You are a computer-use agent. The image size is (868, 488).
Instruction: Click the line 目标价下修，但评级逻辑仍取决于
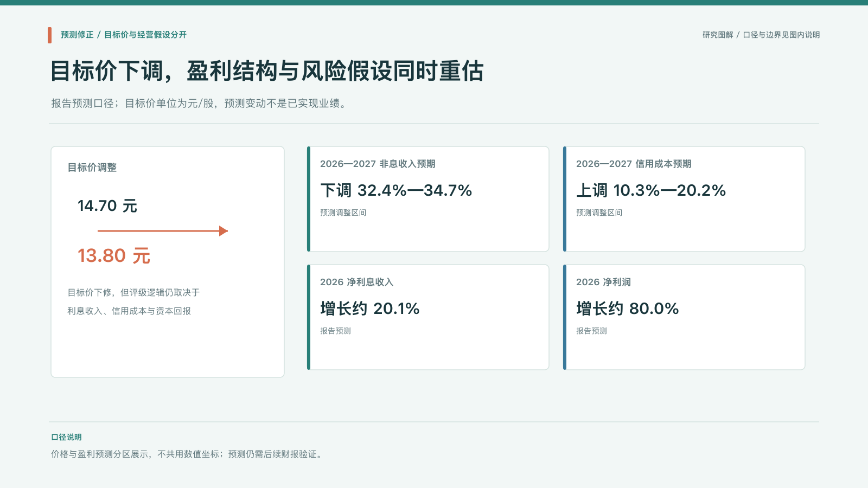pos(133,292)
